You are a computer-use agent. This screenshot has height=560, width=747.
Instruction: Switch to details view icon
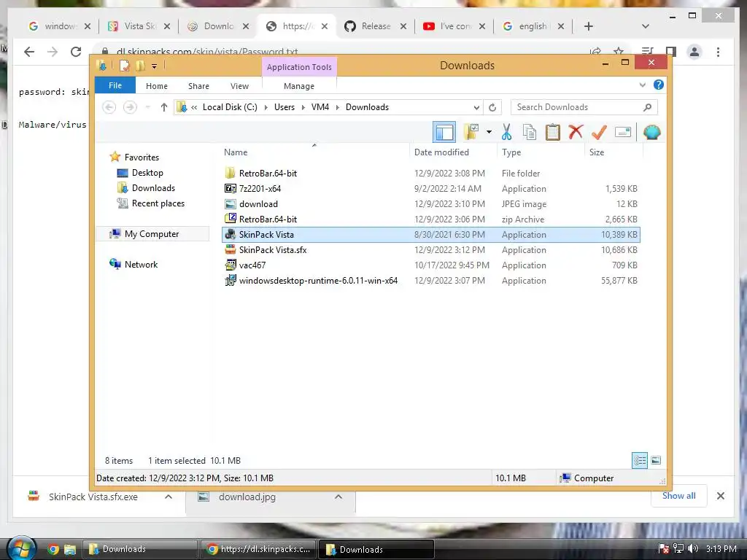tap(639, 460)
